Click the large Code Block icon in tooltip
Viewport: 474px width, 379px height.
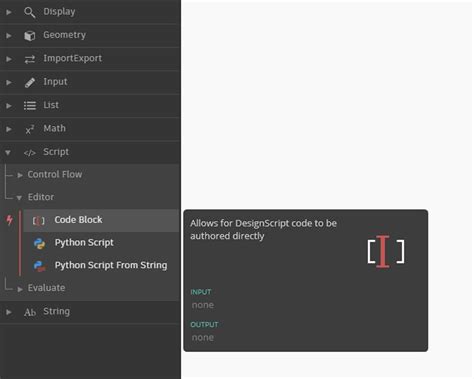click(386, 251)
